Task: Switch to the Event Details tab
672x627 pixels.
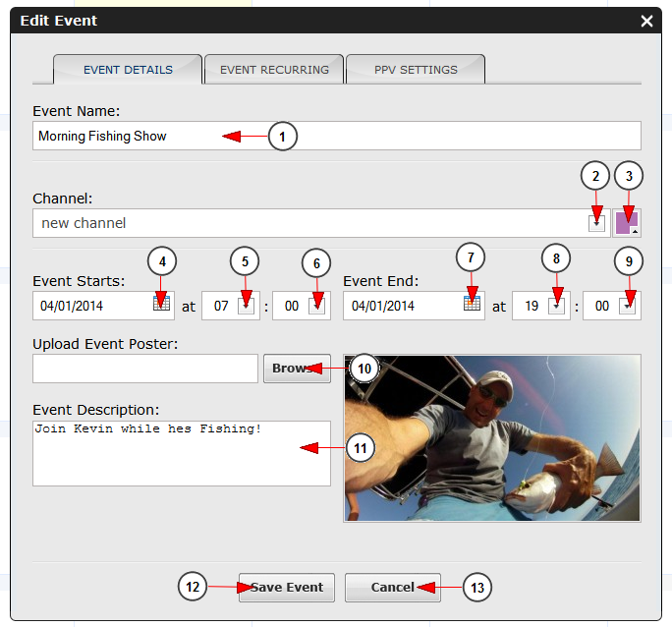Action: (128, 70)
